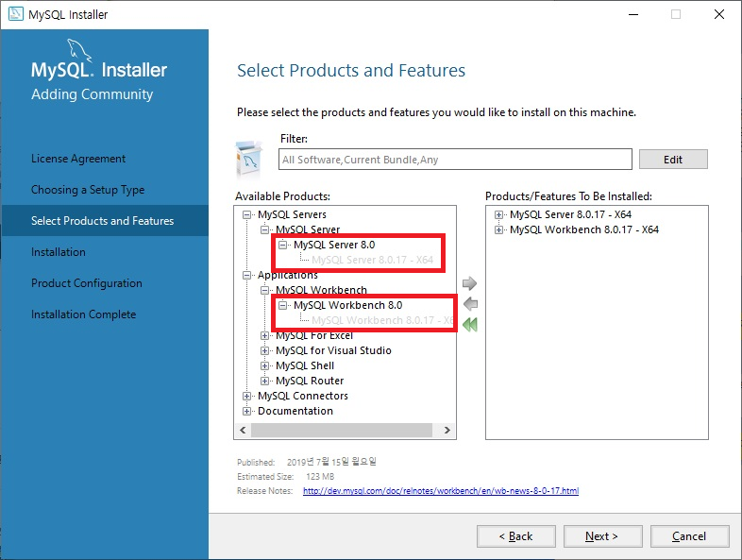Image resolution: width=742 pixels, height=560 pixels.
Task: Click the left arrow of the horizontal scrollbar
Action: tap(243, 430)
